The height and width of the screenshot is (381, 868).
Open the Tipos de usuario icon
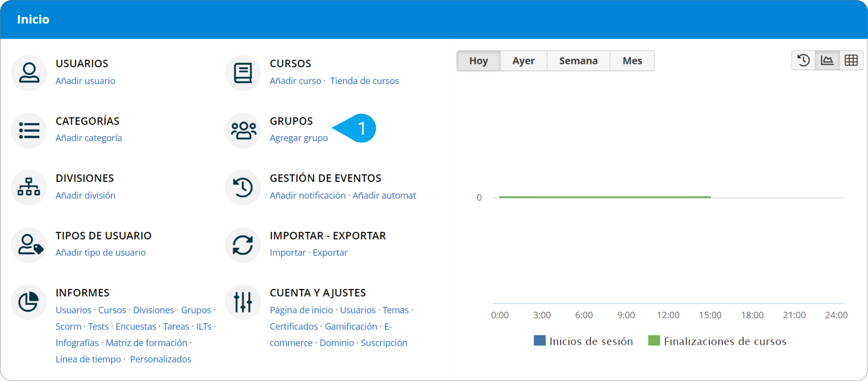click(29, 245)
